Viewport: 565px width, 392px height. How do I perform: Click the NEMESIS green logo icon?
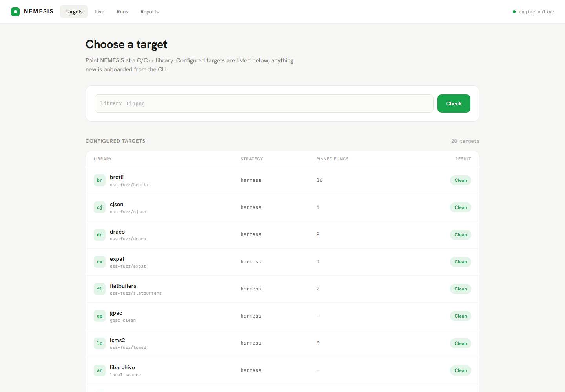[15, 12]
